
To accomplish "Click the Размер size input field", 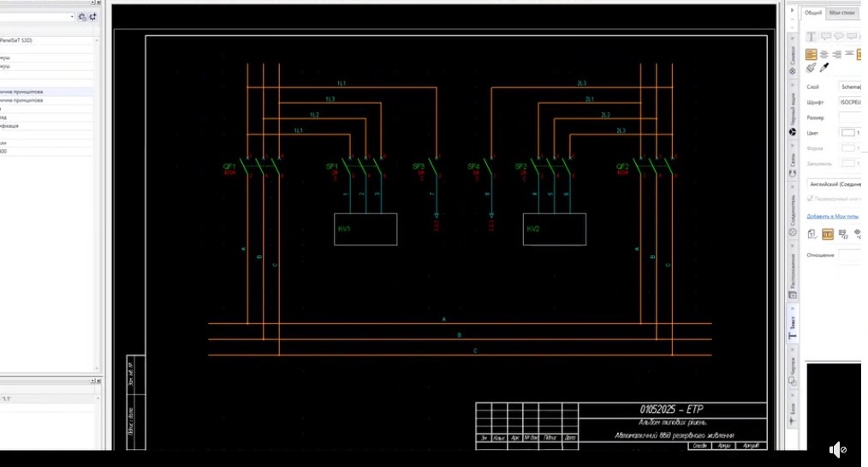I will (850, 117).
